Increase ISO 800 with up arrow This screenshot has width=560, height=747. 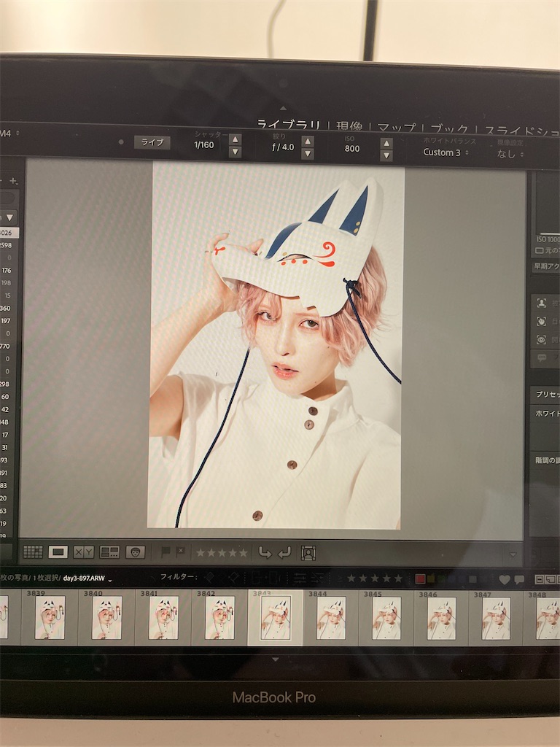click(386, 143)
